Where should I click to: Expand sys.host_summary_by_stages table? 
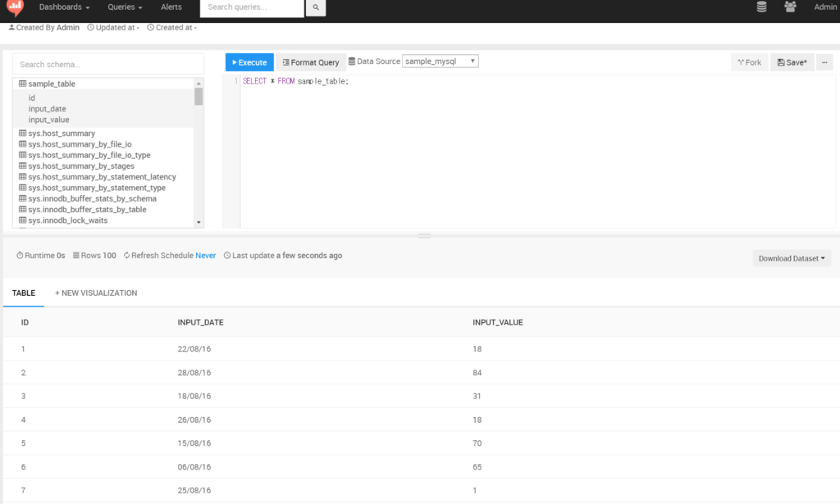(x=81, y=166)
